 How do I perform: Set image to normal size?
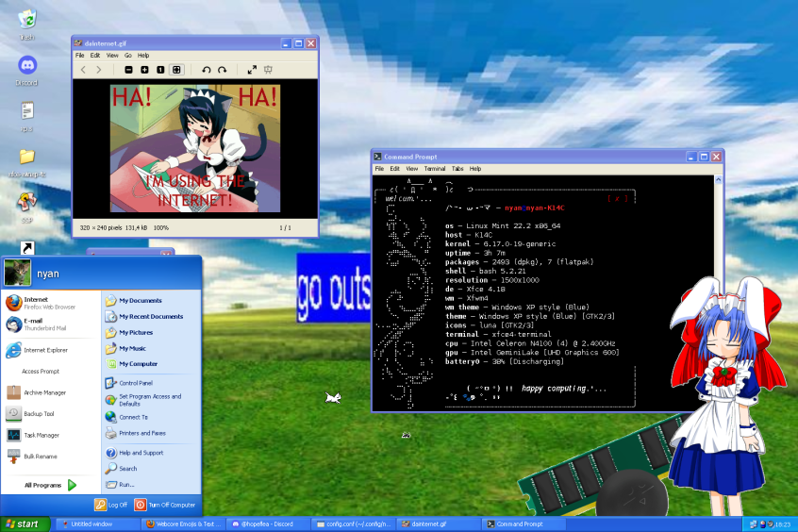pos(160,70)
